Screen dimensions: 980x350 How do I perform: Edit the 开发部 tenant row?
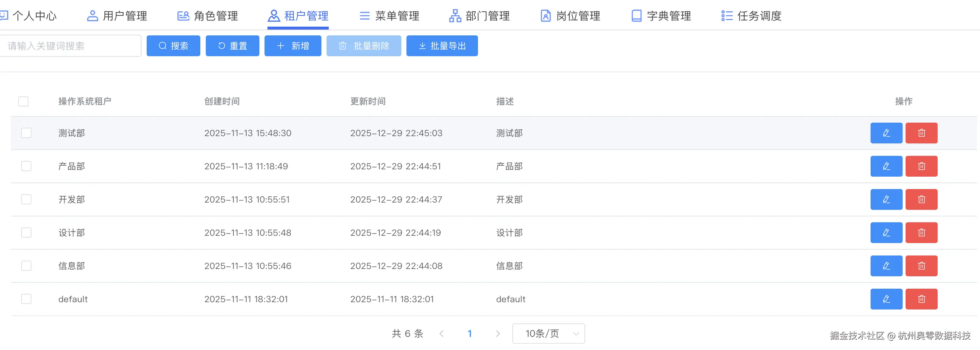tap(886, 199)
